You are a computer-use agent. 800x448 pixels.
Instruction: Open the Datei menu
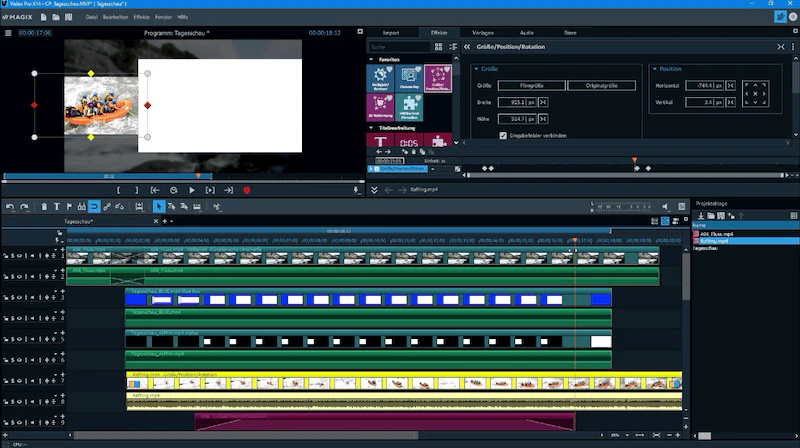point(91,17)
